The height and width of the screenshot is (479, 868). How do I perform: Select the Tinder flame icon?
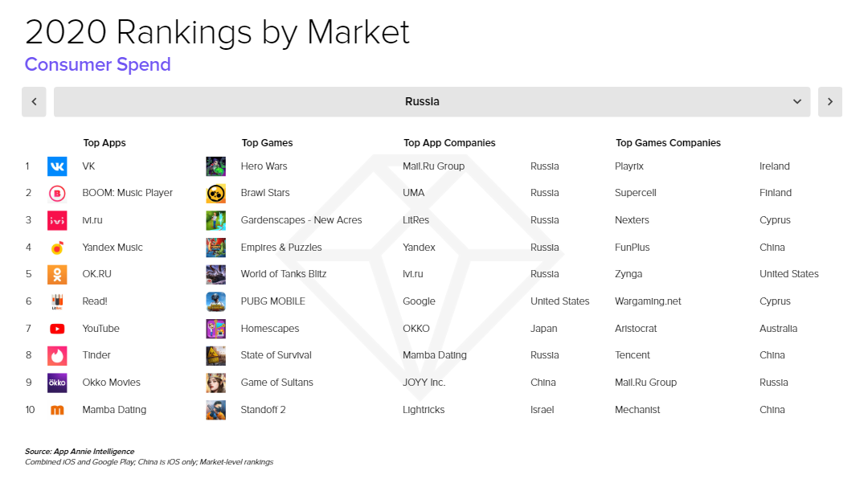point(57,355)
